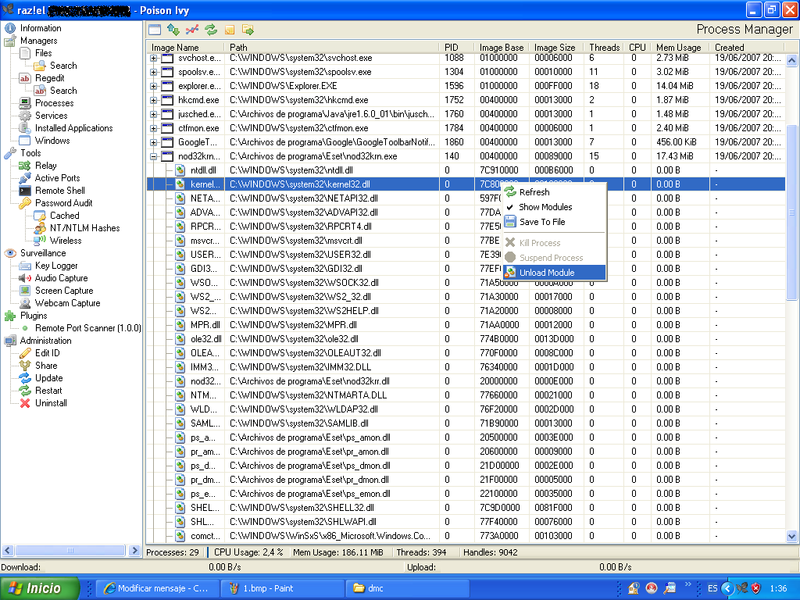
Task: Open Installed Applications
Action: click(x=73, y=128)
